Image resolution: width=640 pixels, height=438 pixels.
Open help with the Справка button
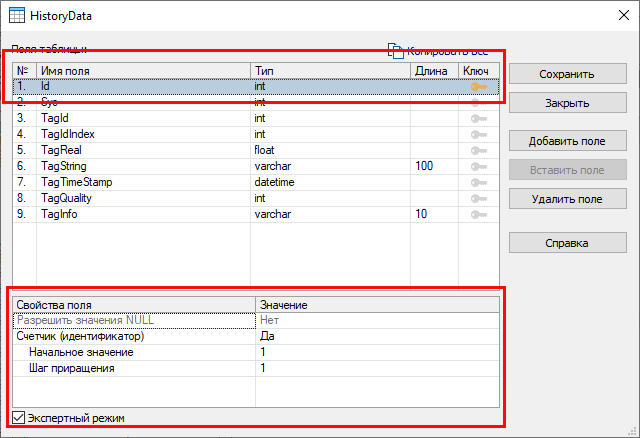[x=567, y=243]
